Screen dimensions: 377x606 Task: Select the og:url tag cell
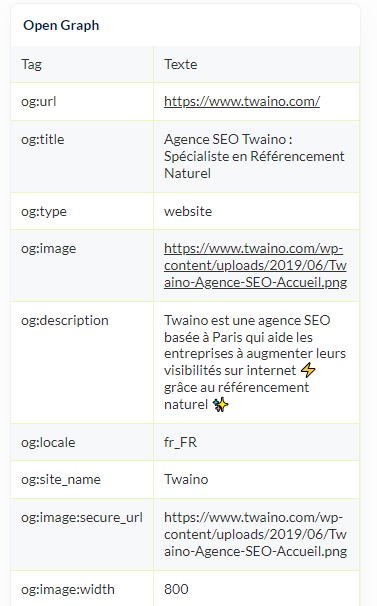82,102
